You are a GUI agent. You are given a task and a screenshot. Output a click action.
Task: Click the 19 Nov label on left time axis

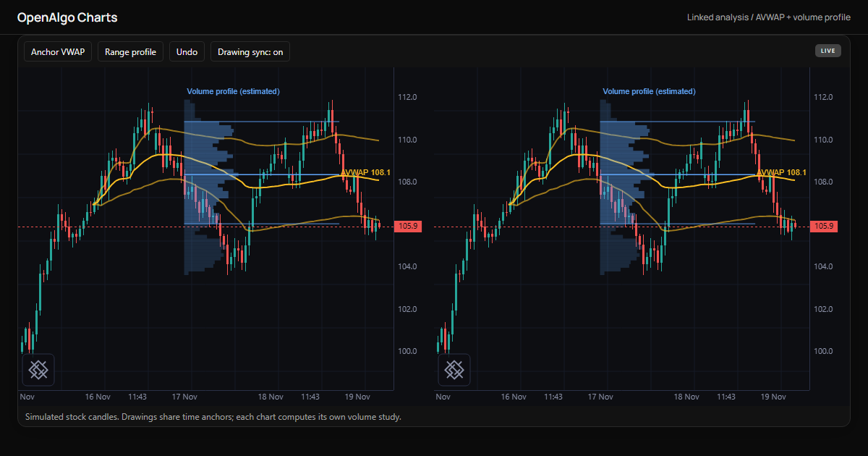pyautogui.click(x=357, y=397)
